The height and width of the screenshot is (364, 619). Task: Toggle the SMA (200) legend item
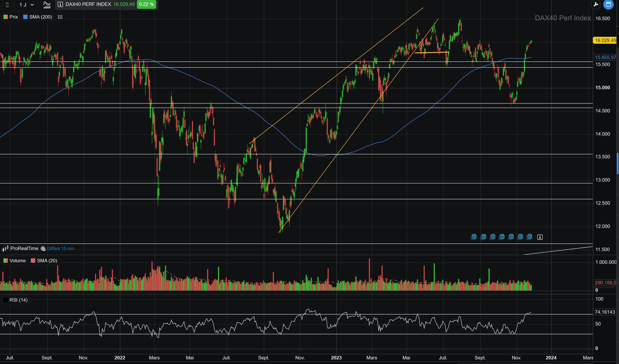38,17
